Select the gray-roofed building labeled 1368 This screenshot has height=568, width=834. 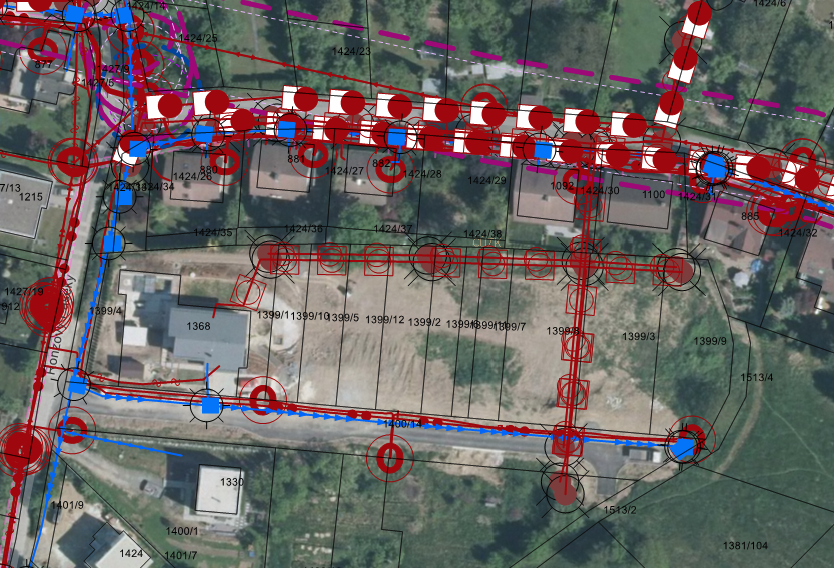tap(207, 336)
